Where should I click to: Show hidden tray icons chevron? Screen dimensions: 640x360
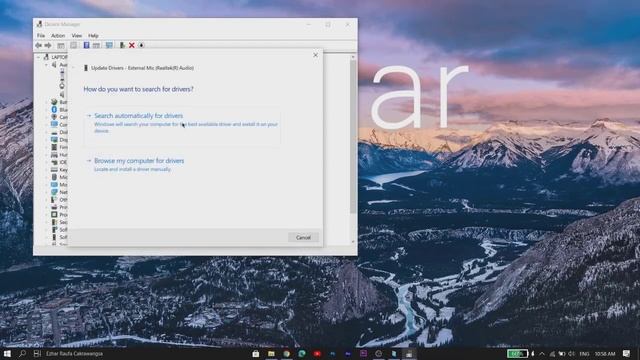point(542,353)
